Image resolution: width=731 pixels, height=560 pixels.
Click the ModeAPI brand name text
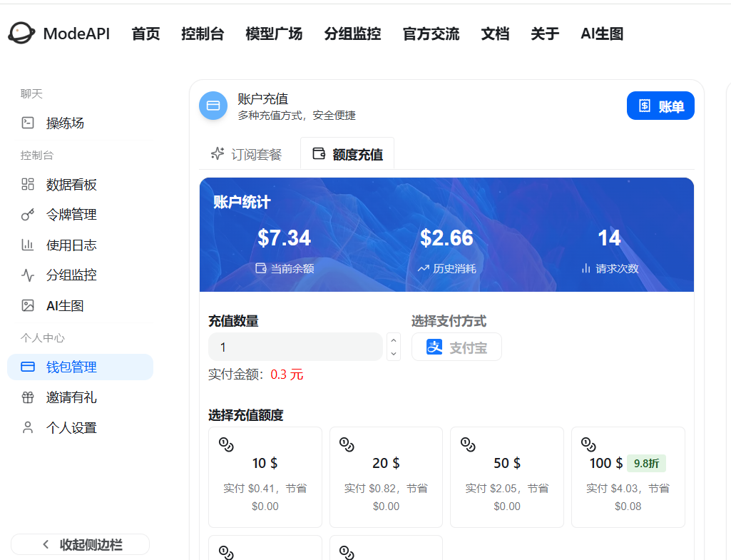pos(76,34)
